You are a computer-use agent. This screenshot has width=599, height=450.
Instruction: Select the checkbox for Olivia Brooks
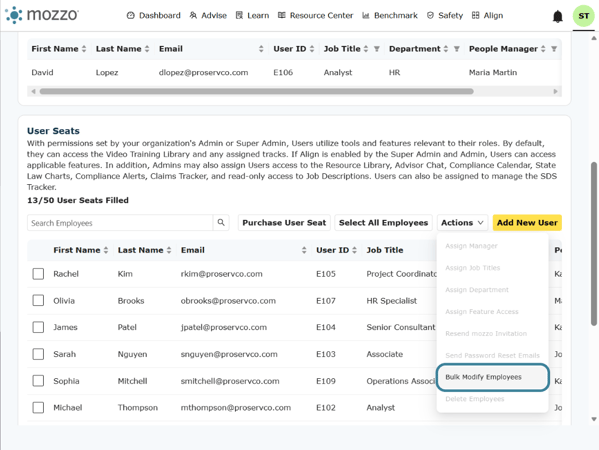click(38, 301)
